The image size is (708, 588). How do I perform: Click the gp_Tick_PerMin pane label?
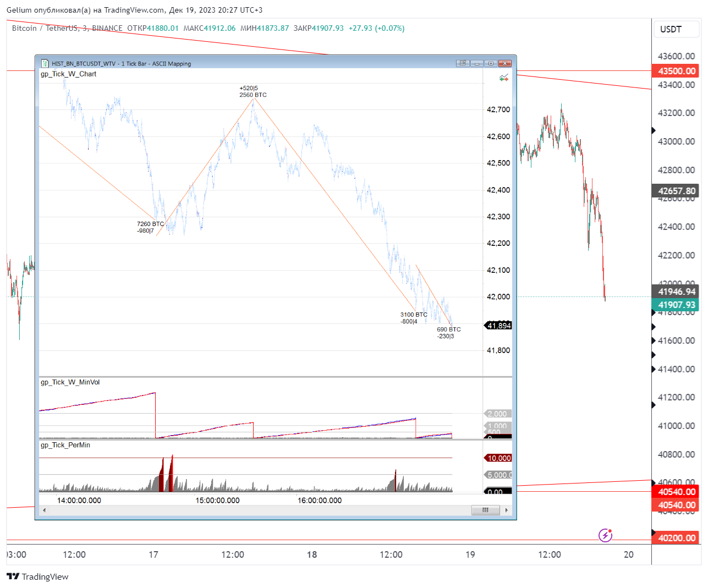click(x=65, y=445)
